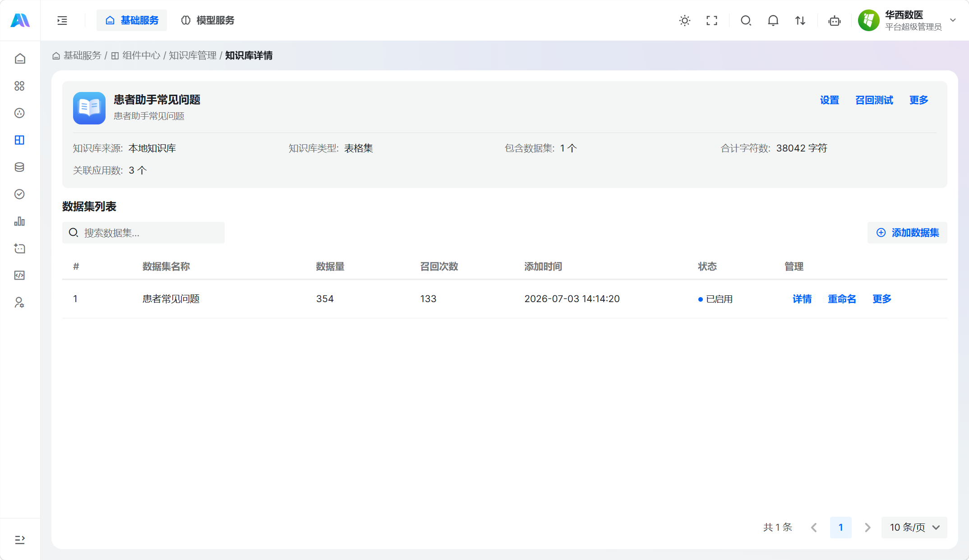Click the search magnifier in dataset field
969x560 pixels.
point(74,233)
